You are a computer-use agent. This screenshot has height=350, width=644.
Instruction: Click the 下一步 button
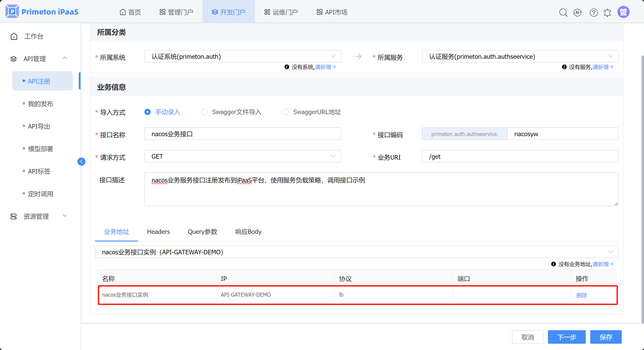(566, 337)
